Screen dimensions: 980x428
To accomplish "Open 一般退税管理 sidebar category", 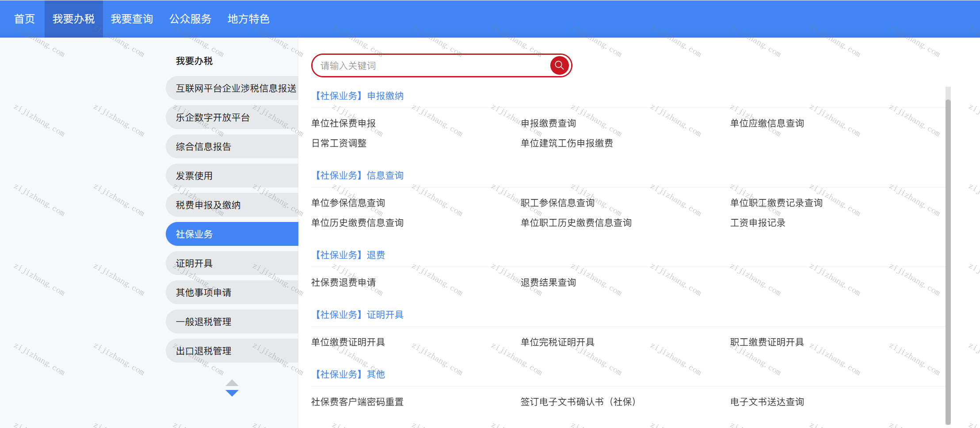I will coord(232,322).
